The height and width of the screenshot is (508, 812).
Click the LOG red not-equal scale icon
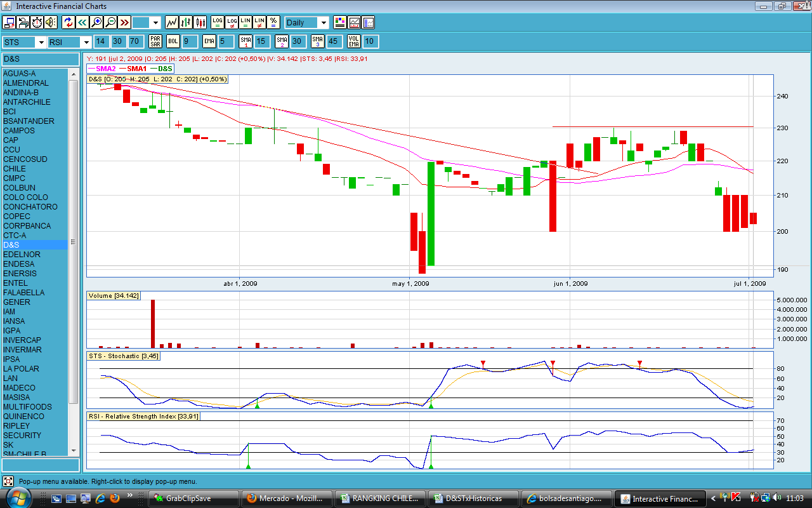pos(232,23)
